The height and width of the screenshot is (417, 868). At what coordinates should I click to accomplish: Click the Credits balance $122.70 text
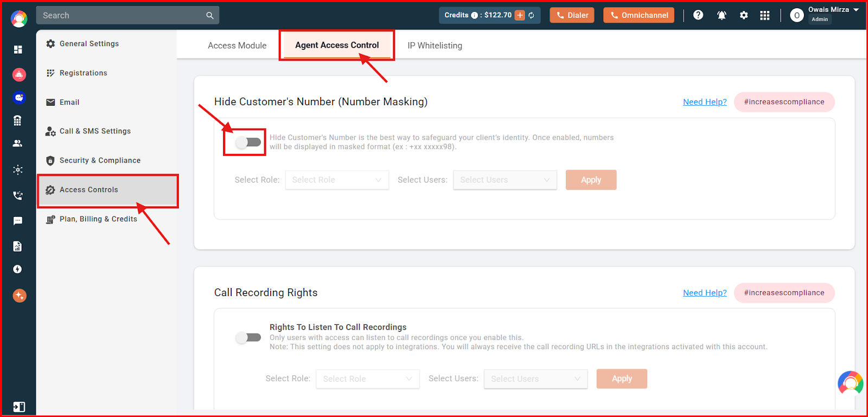tap(498, 15)
